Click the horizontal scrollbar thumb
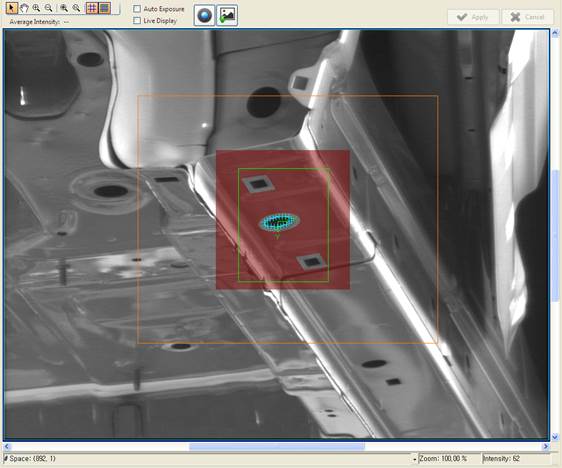The height and width of the screenshot is (468, 562). [277, 446]
